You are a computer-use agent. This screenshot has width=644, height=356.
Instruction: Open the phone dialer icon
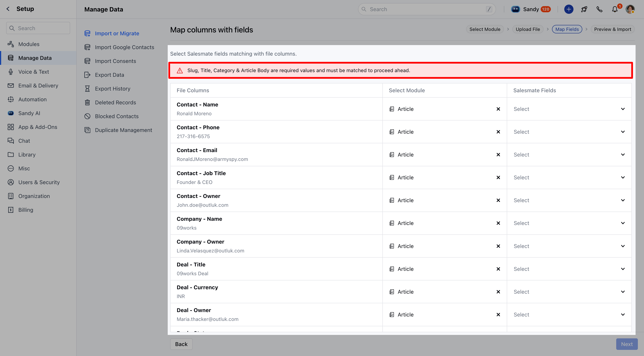599,9
